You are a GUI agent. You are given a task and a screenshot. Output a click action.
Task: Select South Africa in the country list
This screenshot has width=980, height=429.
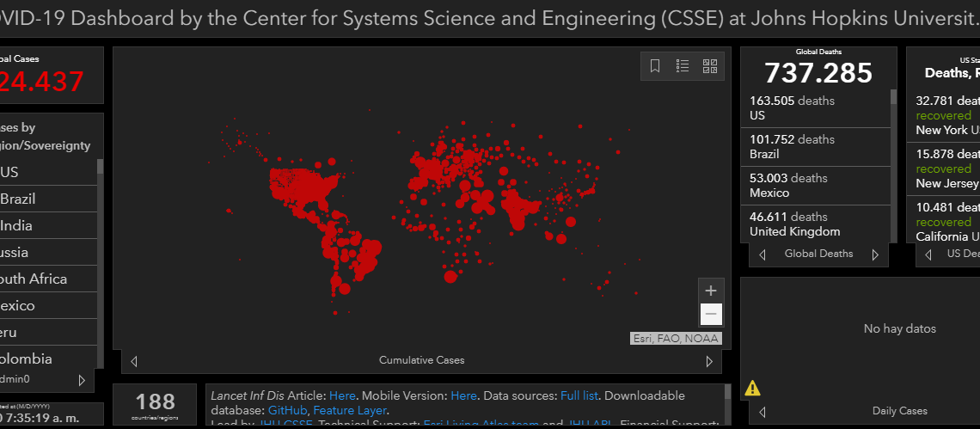coord(49,279)
